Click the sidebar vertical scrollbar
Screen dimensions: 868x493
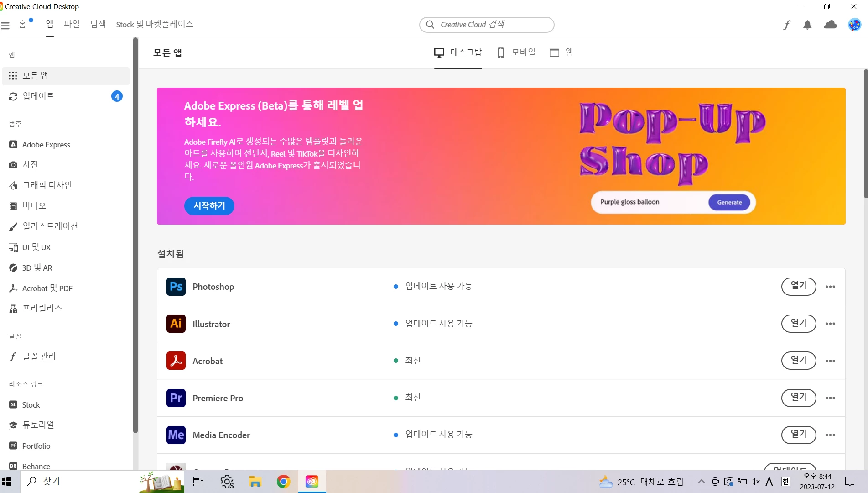point(135,235)
